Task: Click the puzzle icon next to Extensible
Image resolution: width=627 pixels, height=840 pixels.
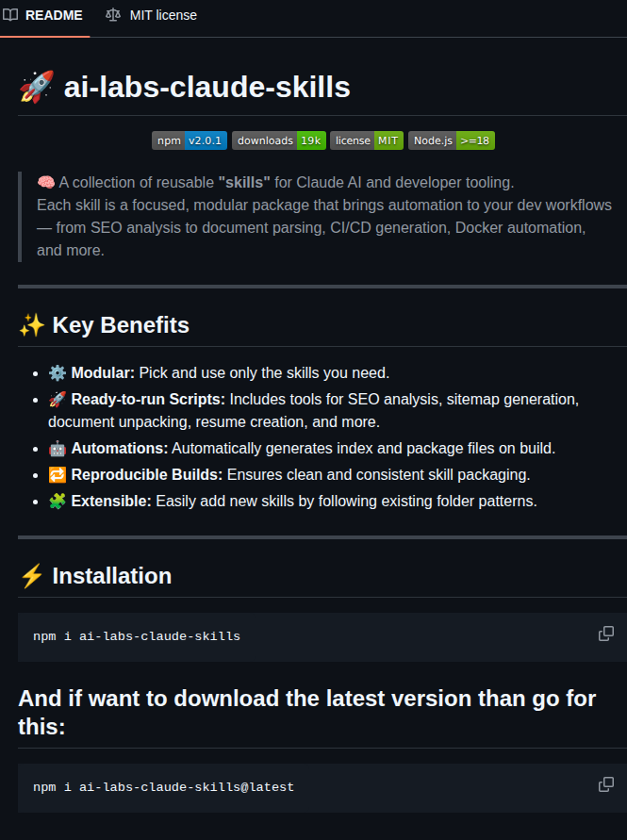Action: [58, 501]
